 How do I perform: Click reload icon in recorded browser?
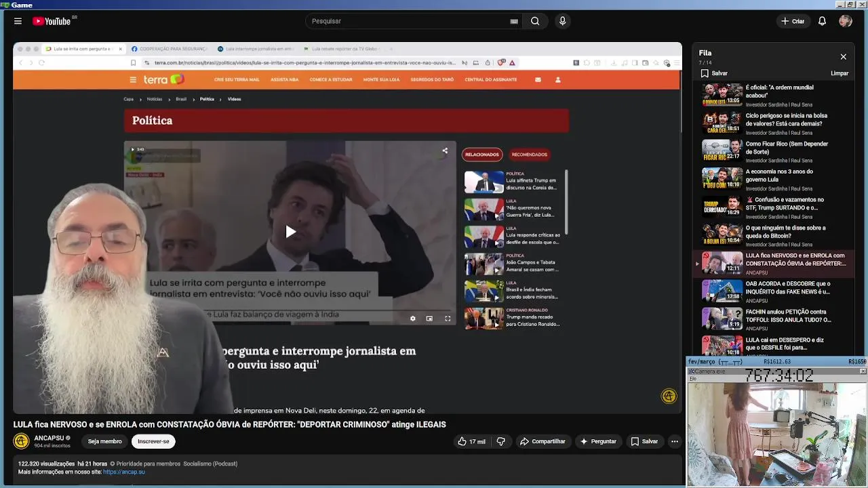pos(41,62)
